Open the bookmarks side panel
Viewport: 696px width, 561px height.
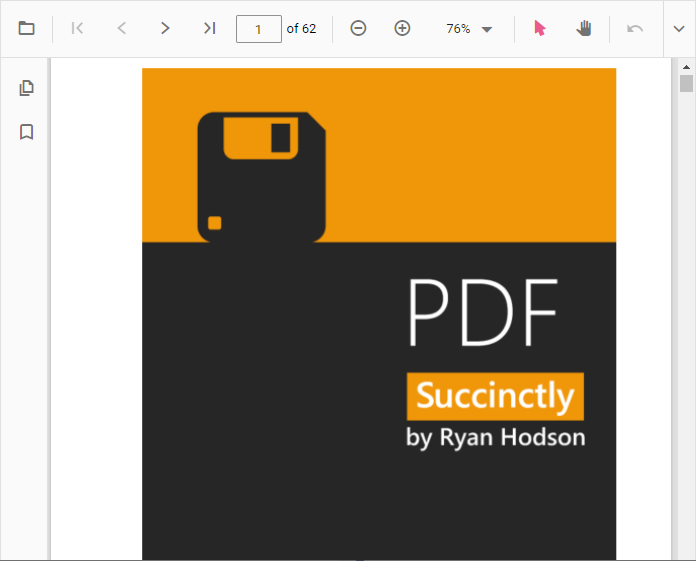27,132
